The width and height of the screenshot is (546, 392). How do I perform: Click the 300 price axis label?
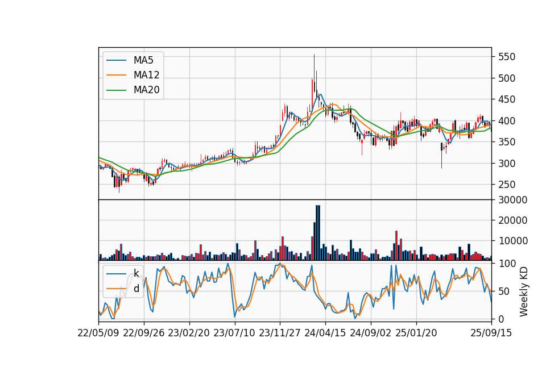(507, 164)
